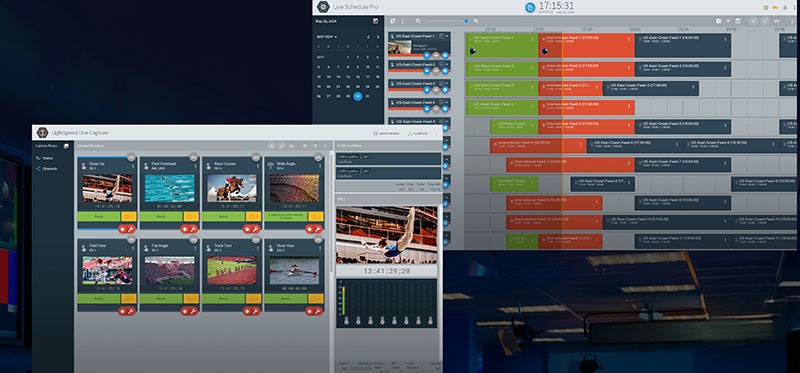Click wrench settings icon on Close Up card

[x=131, y=229]
